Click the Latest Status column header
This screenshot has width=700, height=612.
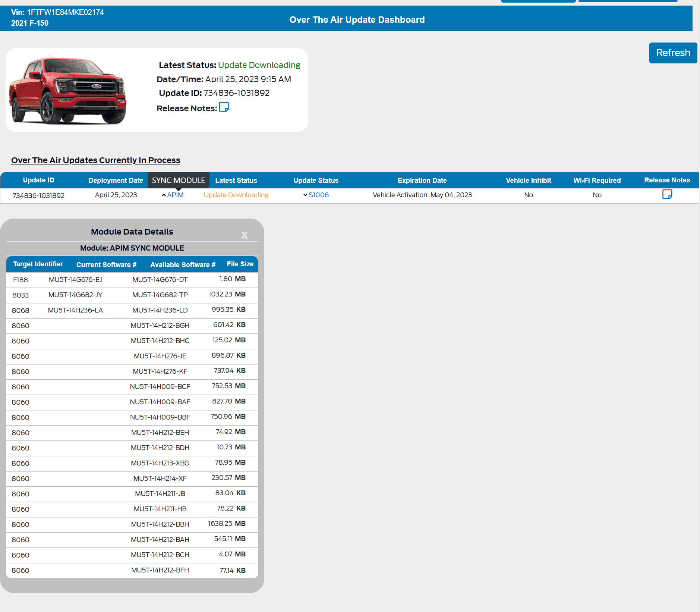coord(236,181)
